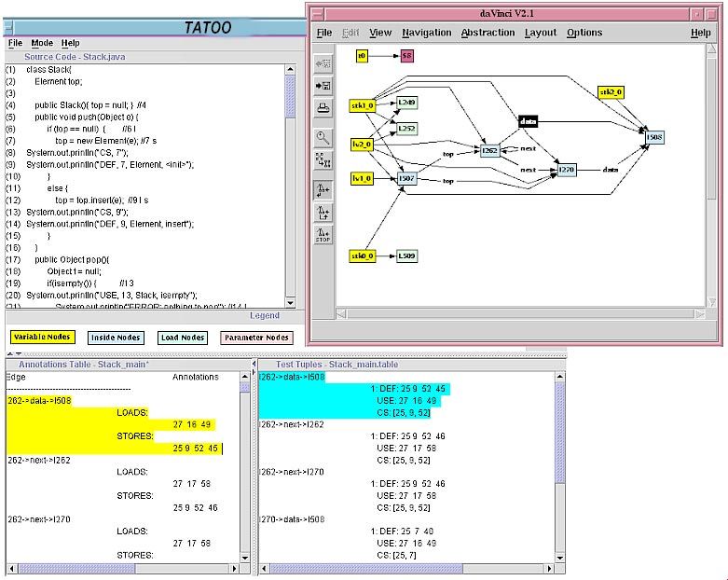Select the yellow stk2_0 graph node
Image resolution: width=728 pixels, height=580 pixels.
coord(611,92)
